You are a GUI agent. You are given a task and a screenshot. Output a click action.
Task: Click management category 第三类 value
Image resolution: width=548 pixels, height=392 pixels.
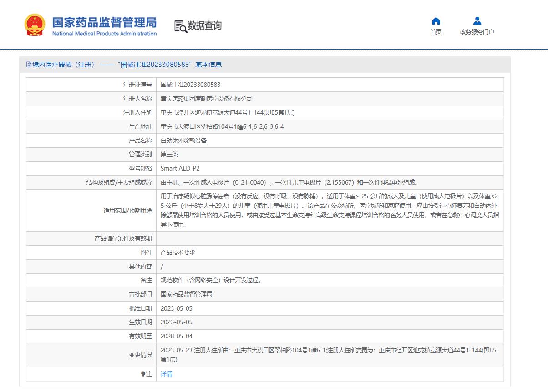[x=169, y=155]
